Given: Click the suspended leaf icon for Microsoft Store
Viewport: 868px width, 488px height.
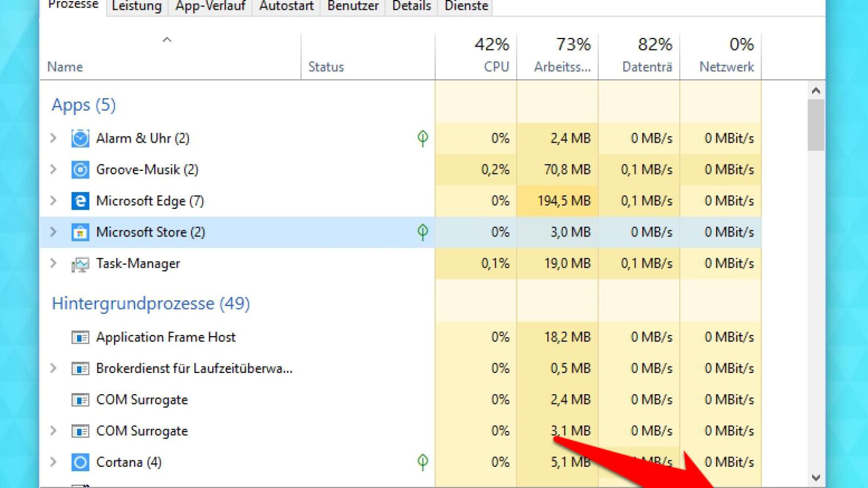Looking at the screenshot, I should click(423, 232).
